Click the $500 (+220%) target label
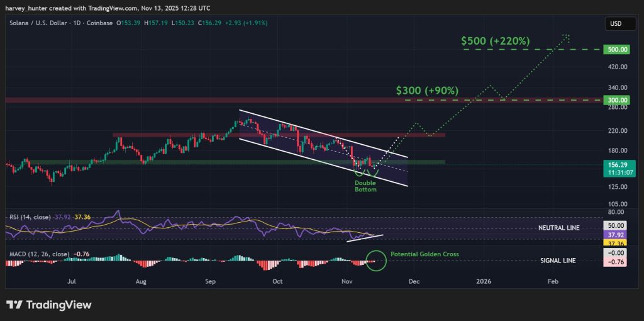Viewport: 644px width, 321px height. click(x=495, y=41)
